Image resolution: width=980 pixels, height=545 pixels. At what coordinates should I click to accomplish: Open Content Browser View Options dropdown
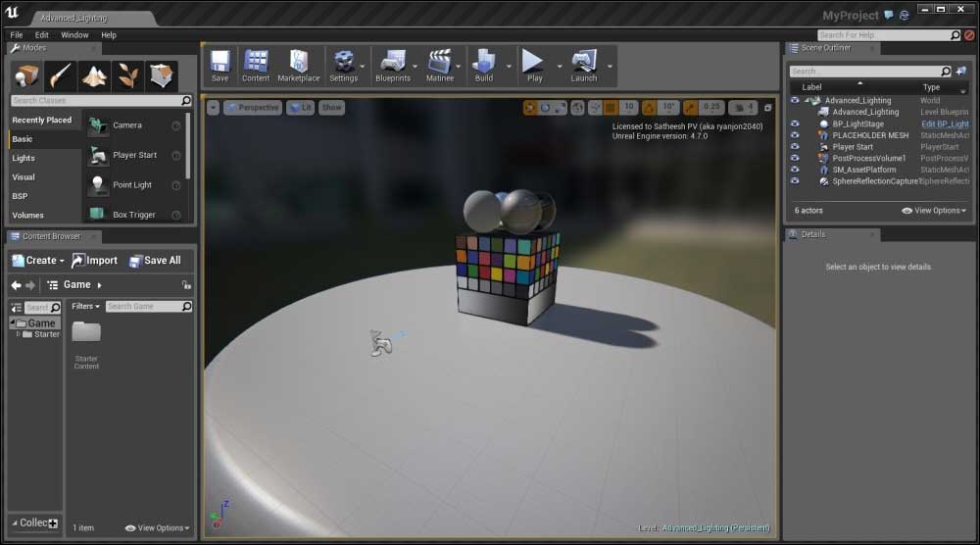(x=158, y=528)
